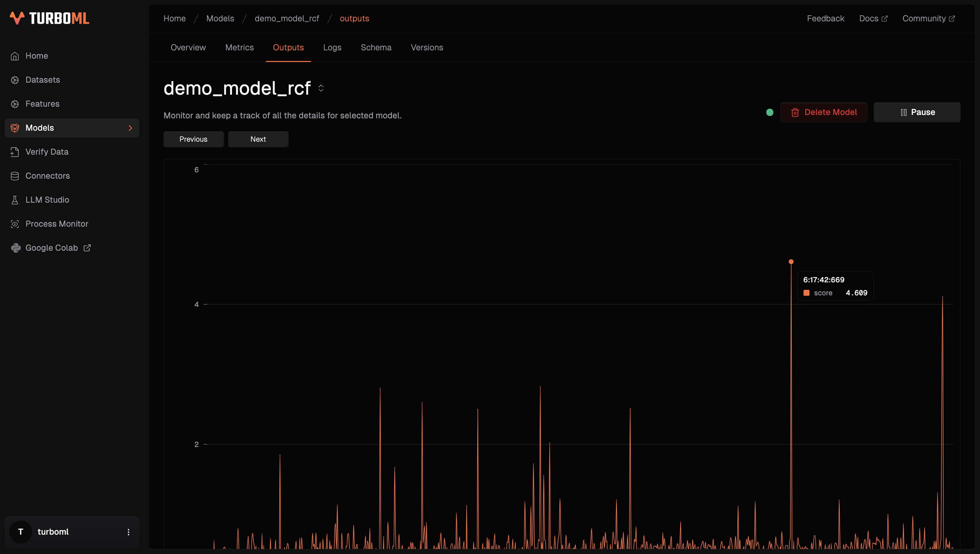Open the turboml user options menu
The height and width of the screenshot is (554, 980).
coord(128,532)
